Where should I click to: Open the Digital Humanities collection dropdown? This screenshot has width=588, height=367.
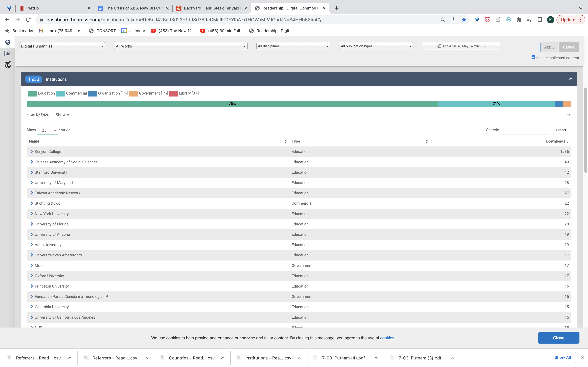pos(62,46)
